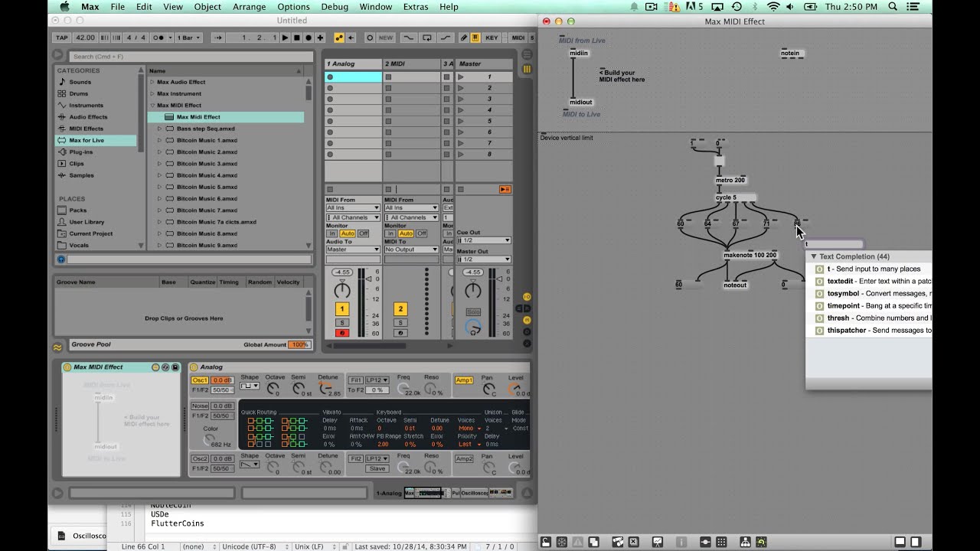This screenshot has height=551, width=980.
Task: Click the Record button in Live transport
Action: click(x=309, y=37)
